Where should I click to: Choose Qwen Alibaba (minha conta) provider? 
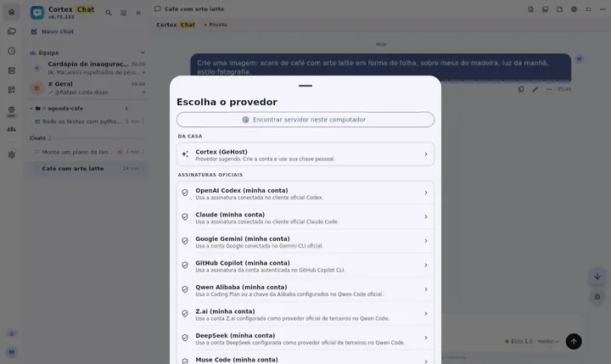(x=305, y=290)
